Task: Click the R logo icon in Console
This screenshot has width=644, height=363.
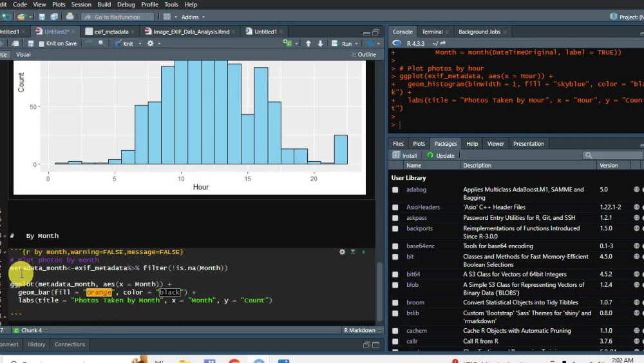Action: tap(397, 43)
